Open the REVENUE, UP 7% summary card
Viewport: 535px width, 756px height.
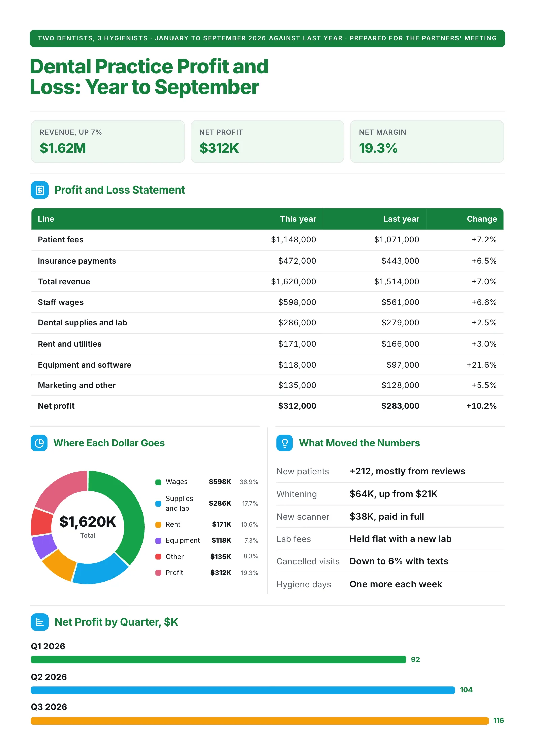coord(108,141)
